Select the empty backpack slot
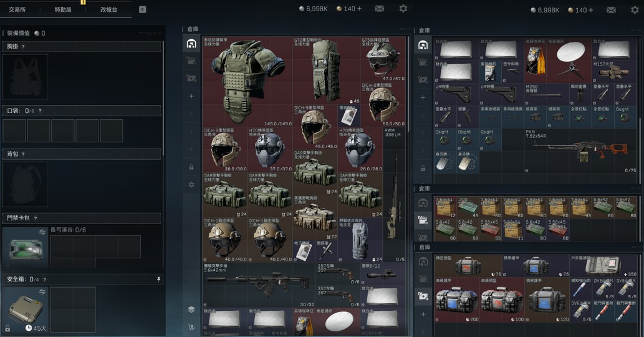The height and width of the screenshot is (337, 644). click(x=25, y=185)
